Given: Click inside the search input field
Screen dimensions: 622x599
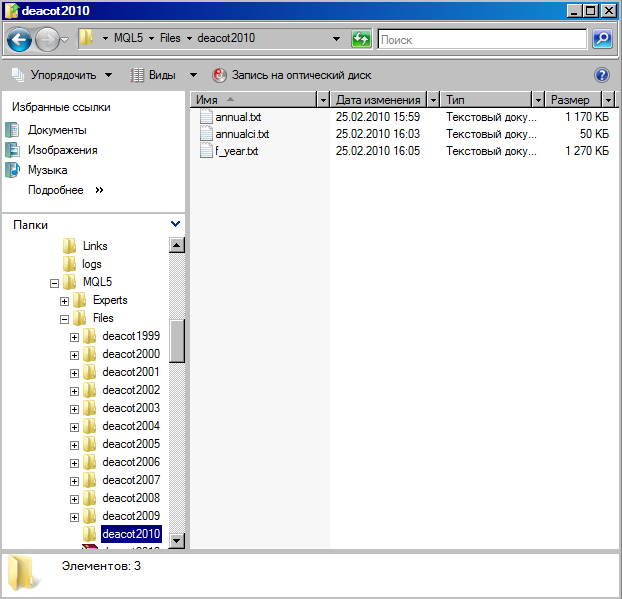Looking at the screenshot, I should coord(480,39).
